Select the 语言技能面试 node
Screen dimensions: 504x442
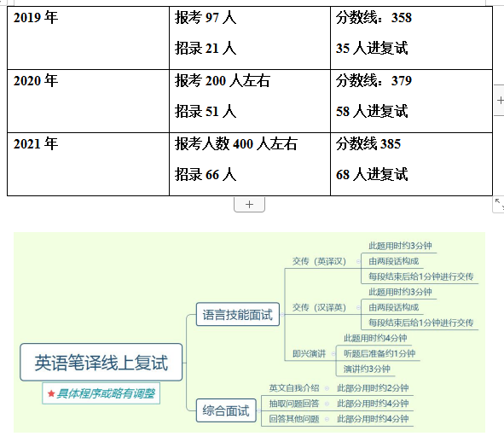(x=238, y=314)
